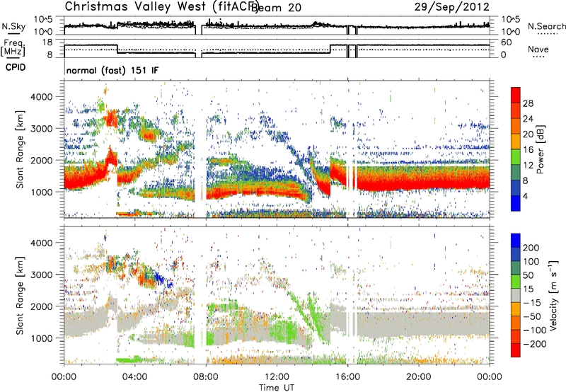Click '4000' on the power panel range axis
Screen dimensions: 566x392
point(43,97)
